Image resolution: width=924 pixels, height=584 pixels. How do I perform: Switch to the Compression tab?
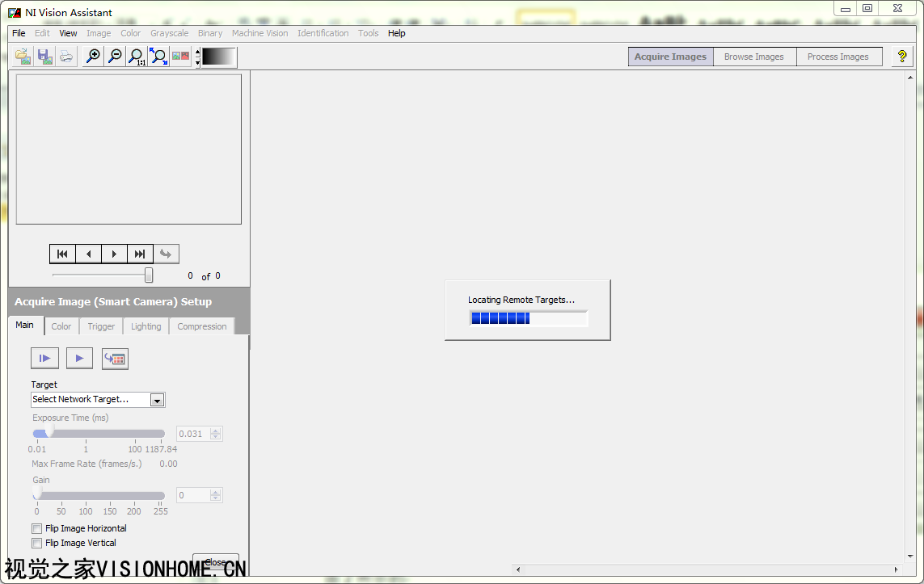click(x=202, y=326)
